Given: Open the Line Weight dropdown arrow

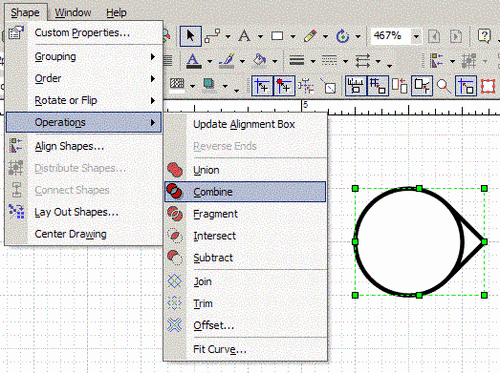Looking at the screenshot, I should [x=313, y=61].
